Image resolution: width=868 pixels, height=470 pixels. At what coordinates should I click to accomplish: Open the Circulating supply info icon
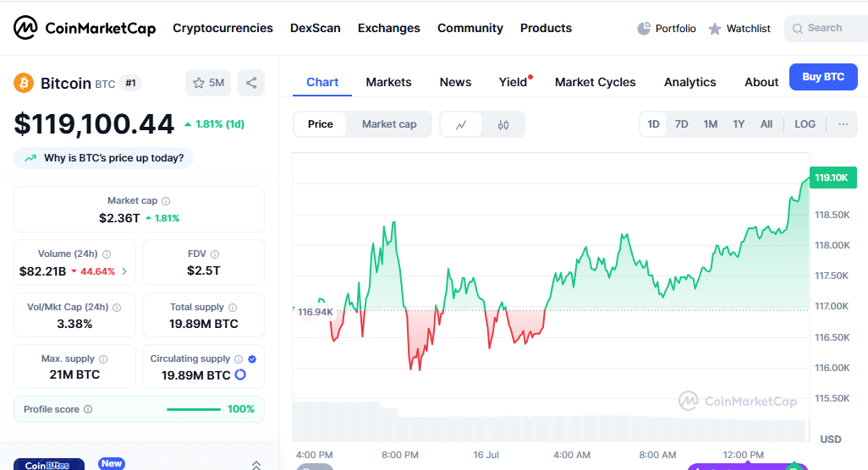tap(239, 359)
